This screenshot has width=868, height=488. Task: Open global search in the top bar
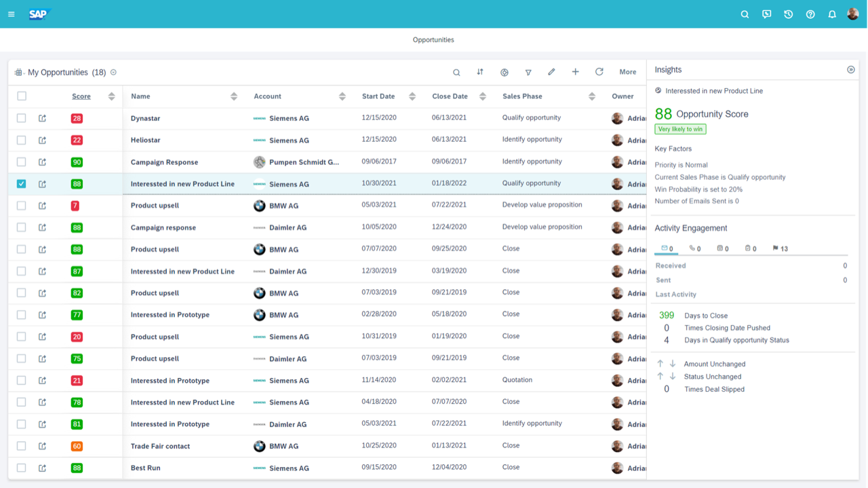(745, 14)
